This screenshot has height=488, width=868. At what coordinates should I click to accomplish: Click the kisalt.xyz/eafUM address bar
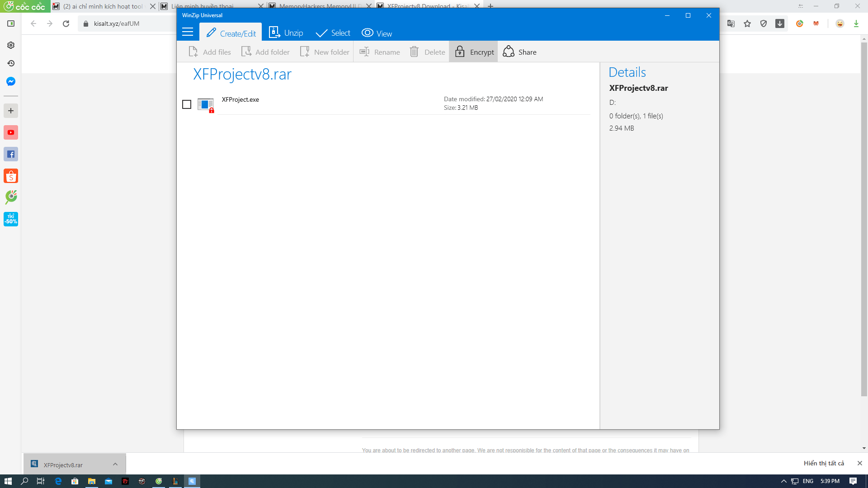click(x=117, y=23)
